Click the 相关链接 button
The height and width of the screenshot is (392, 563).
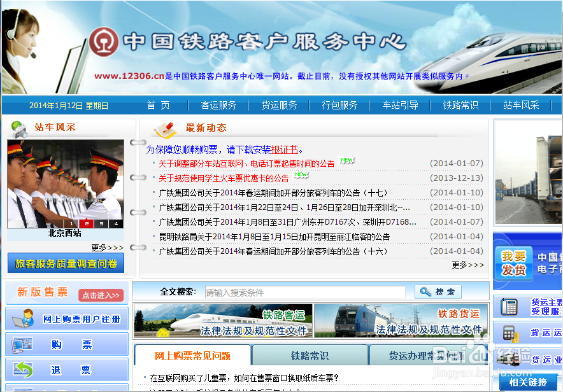(529, 381)
